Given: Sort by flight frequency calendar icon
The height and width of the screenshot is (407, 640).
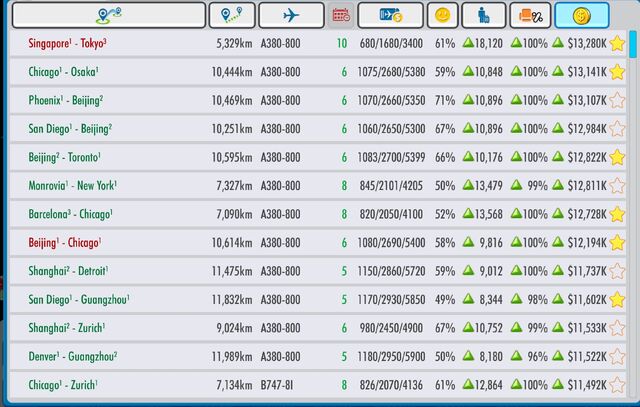Looking at the screenshot, I should click(x=341, y=16).
